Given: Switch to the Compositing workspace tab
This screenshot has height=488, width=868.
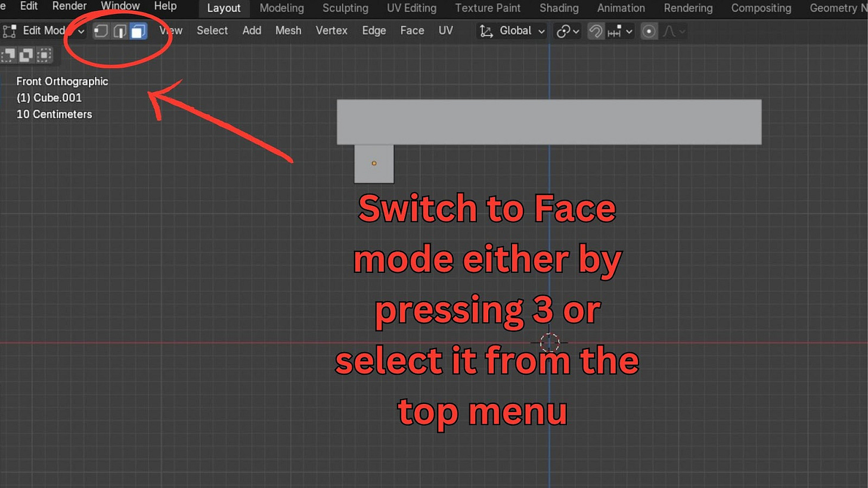Looking at the screenshot, I should (x=761, y=8).
